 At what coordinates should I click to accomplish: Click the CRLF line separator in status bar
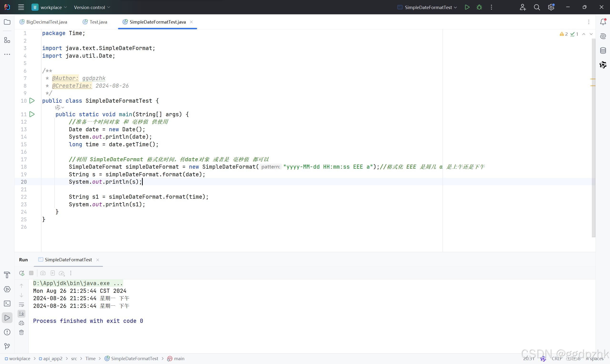[x=557, y=359]
